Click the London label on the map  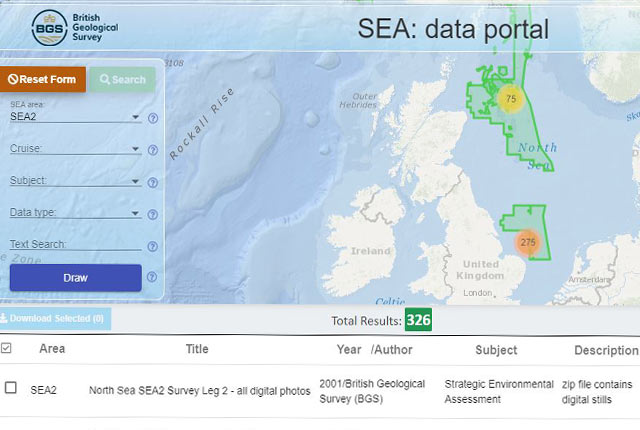(x=478, y=293)
